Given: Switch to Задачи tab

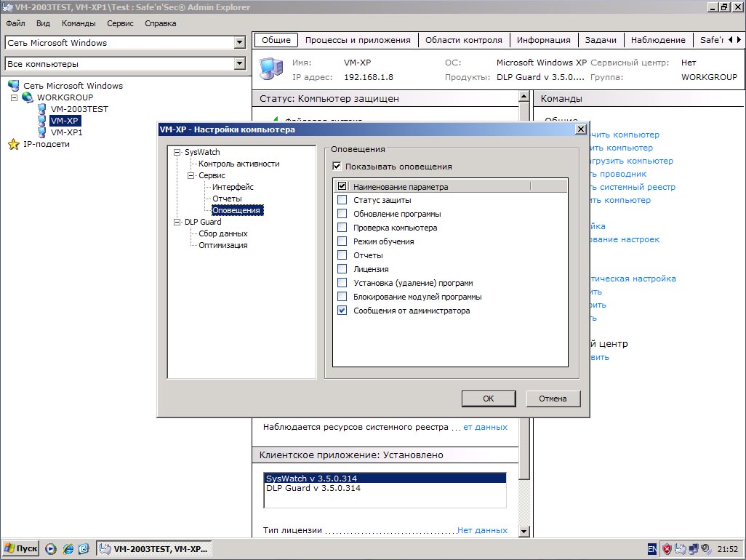Looking at the screenshot, I should tap(601, 40).
